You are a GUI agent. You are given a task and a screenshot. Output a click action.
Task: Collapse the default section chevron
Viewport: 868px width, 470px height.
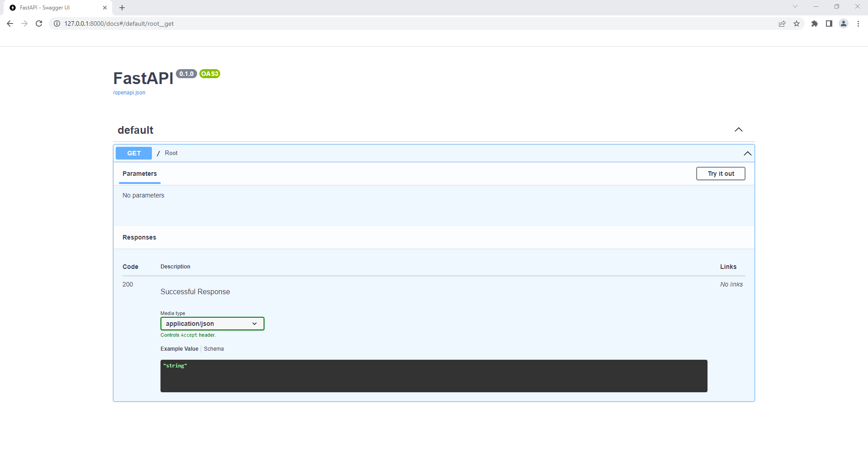point(739,130)
